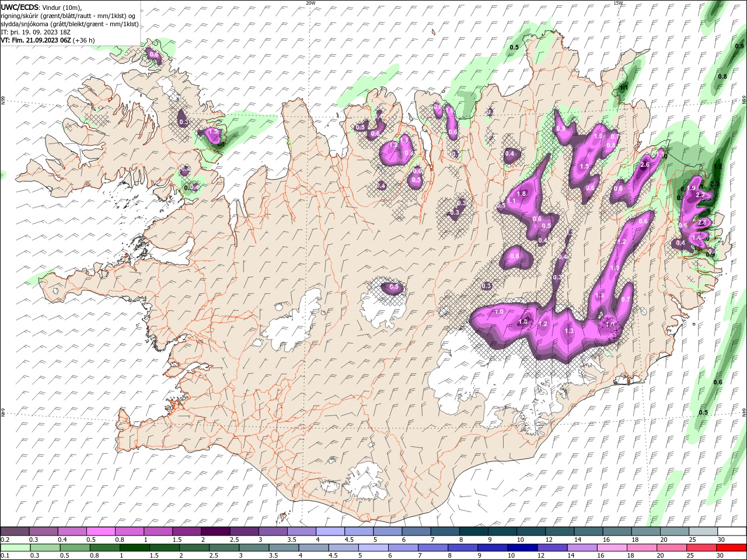Click the magenta 0.8–1 snow swatch
The height and width of the screenshot is (560, 747).
point(130,531)
